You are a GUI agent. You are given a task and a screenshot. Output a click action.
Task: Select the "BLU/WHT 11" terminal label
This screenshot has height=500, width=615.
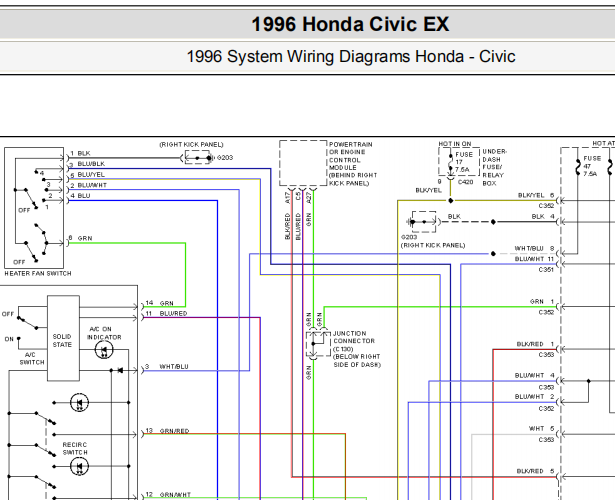tap(534, 259)
